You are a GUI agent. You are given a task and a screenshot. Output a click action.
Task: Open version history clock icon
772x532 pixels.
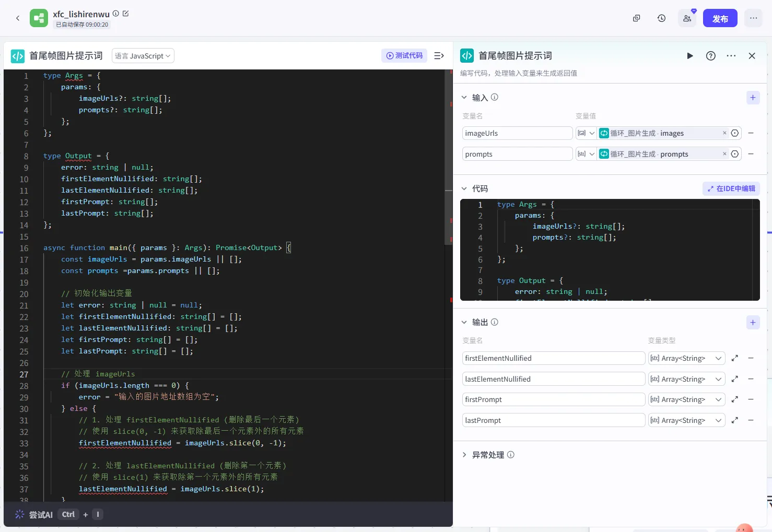pos(661,18)
